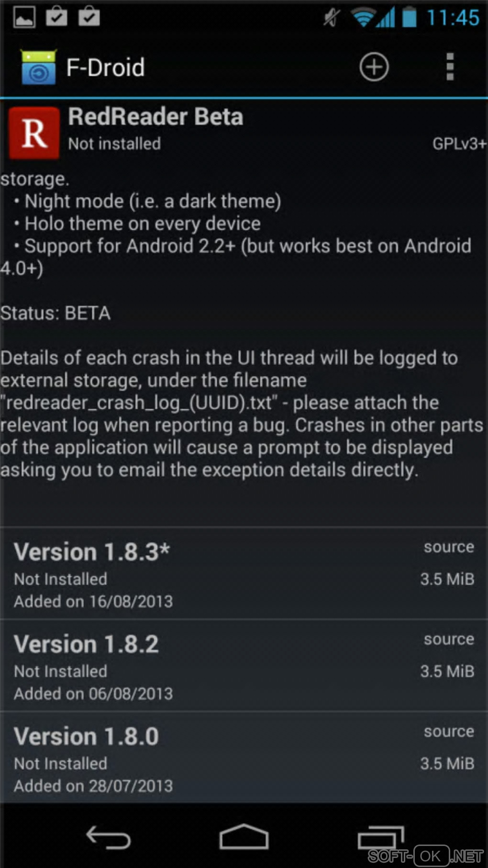Tap the circled plus add icon
488x868 pixels.
click(374, 67)
